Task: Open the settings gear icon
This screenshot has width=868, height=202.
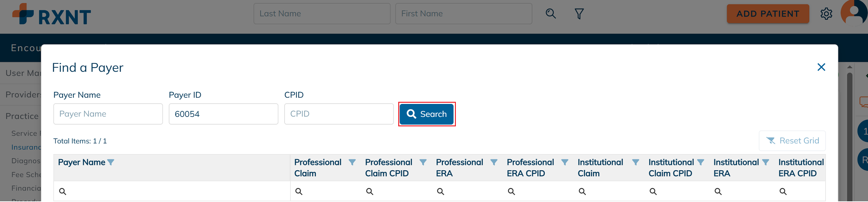Action: pos(826,14)
